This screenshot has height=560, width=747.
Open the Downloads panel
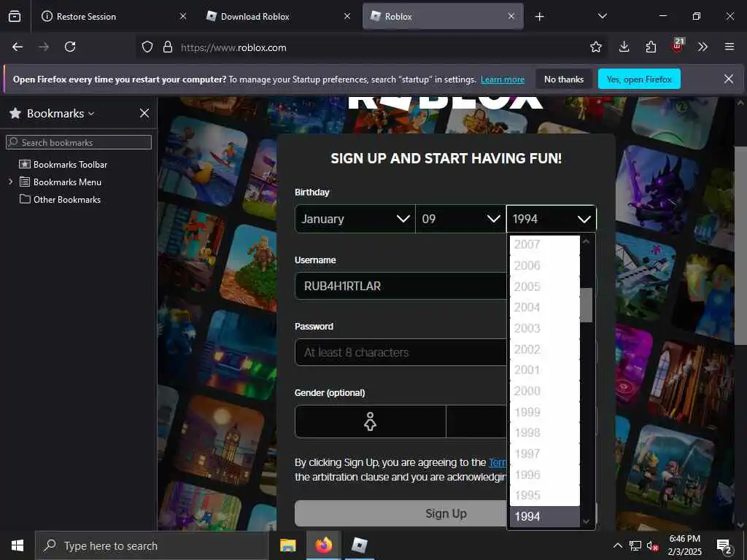[624, 47]
